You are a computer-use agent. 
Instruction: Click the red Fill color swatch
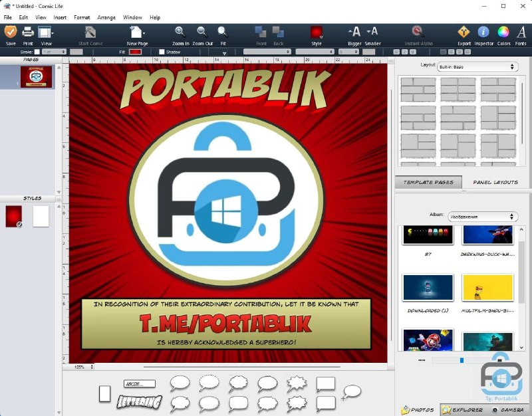pyautogui.click(x=135, y=52)
